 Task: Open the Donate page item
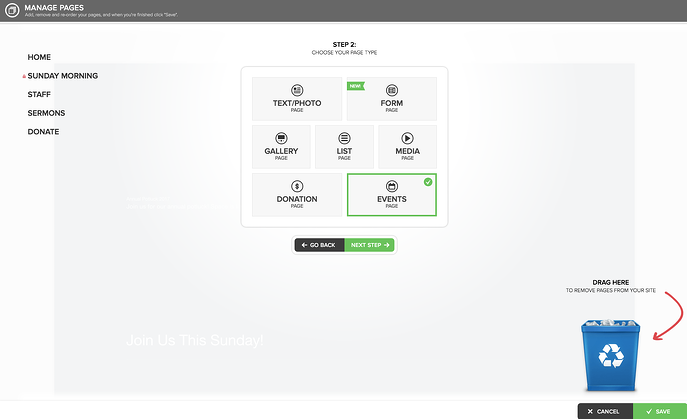point(43,131)
